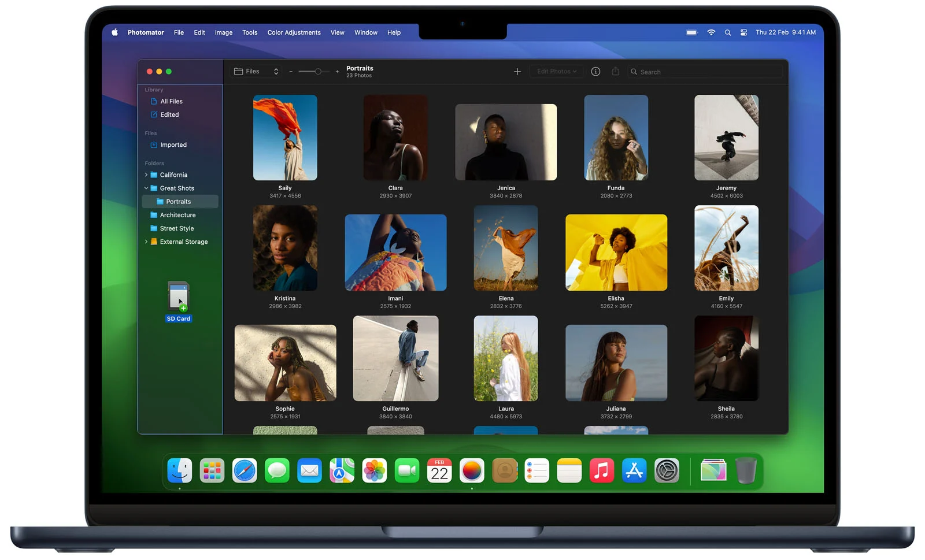Open All Files in the Library
The height and width of the screenshot is (560, 925).
tap(171, 101)
